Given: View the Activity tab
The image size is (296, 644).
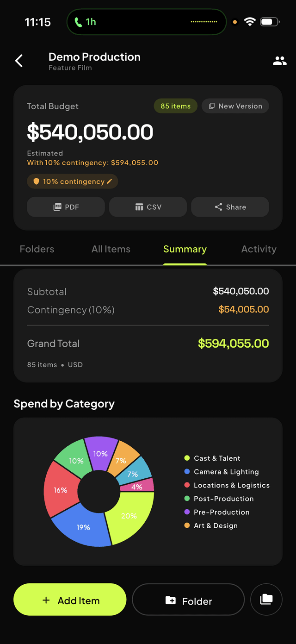Looking at the screenshot, I should [259, 249].
